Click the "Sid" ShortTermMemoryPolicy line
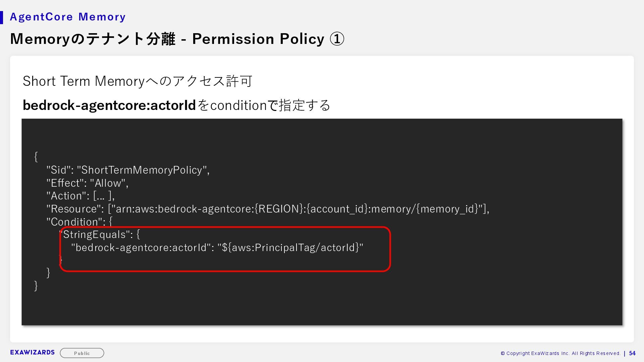The height and width of the screenshot is (362, 644). point(128,170)
